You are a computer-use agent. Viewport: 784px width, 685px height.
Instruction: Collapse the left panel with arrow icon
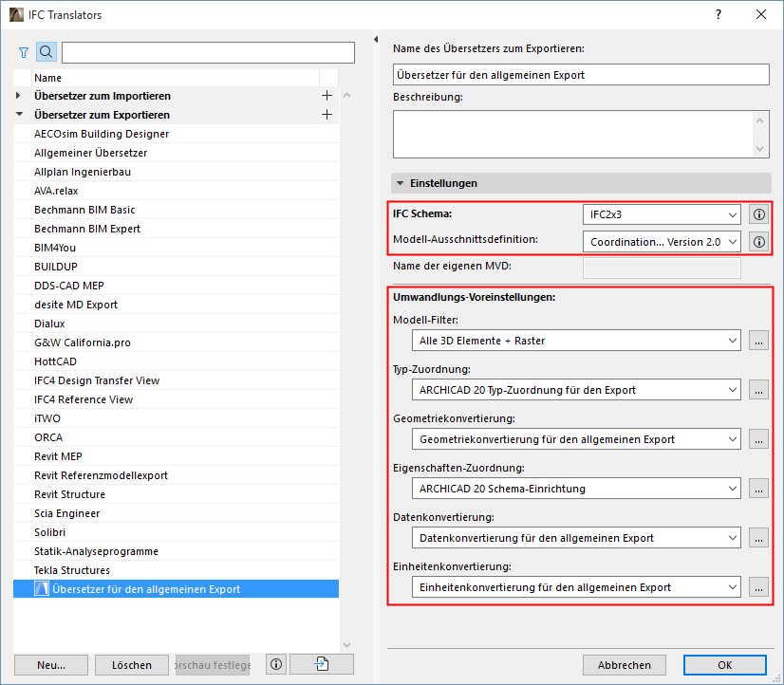point(376,40)
